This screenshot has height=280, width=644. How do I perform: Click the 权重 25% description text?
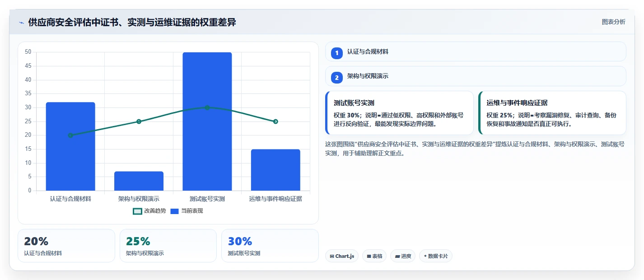point(551,119)
